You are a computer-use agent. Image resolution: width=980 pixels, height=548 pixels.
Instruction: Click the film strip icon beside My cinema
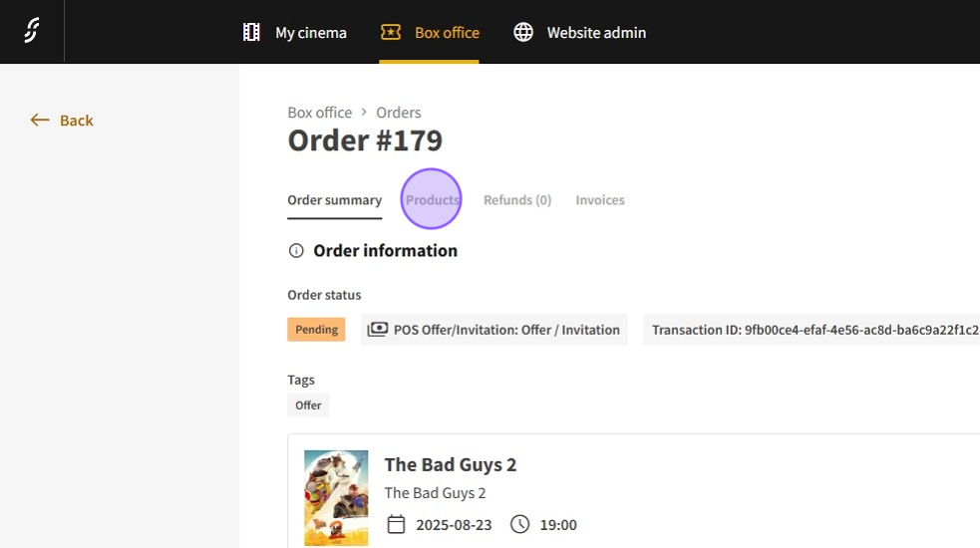pos(251,33)
